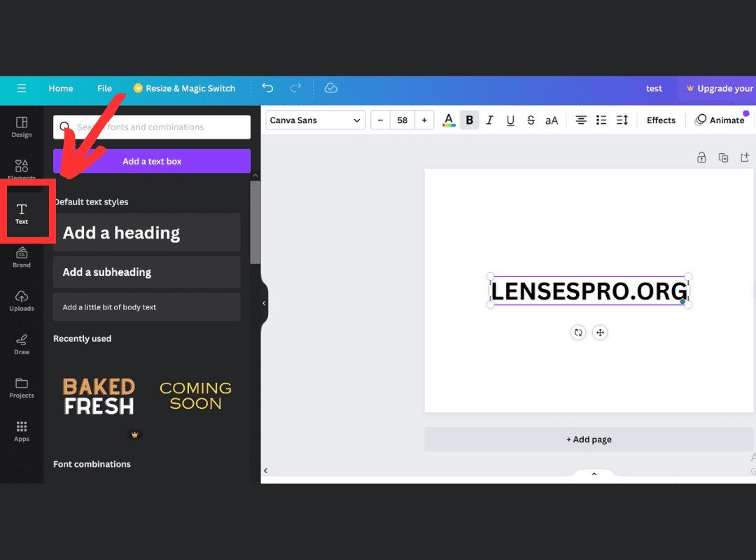Open the text color picker
The height and width of the screenshot is (560, 756).
pos(449,120)
